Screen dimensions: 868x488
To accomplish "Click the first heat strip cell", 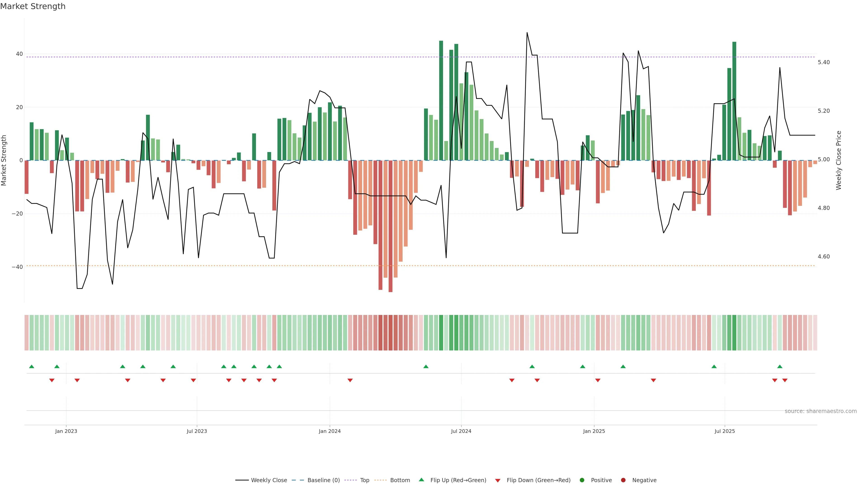I will coord(27,333).
